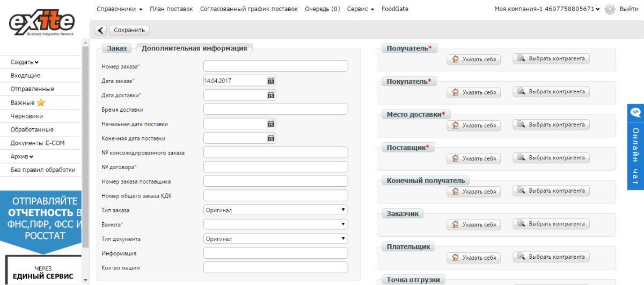Viewport: 644px width, 285px height.
Task: Click the star icon next to Важные
Action: coord(41,103)
